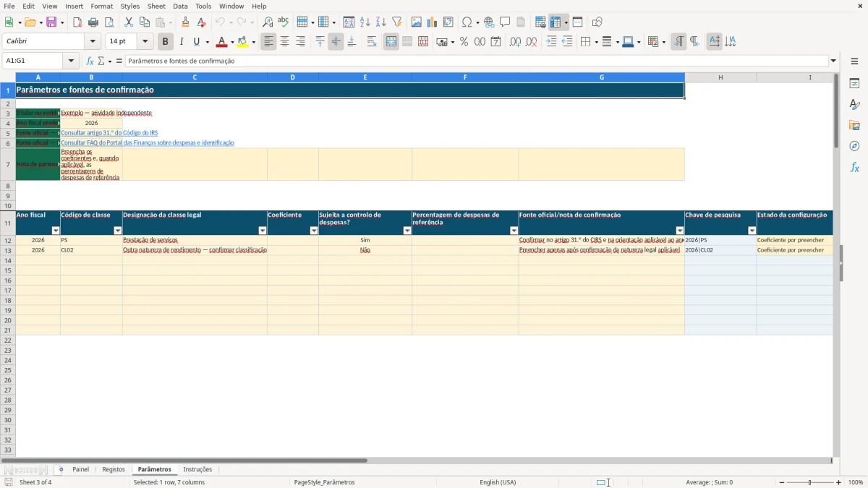Image resolution: width=868 pixels, height=488 pixels.
Task: Switch to the Instruções sheet tab
Action: point(198,469)
